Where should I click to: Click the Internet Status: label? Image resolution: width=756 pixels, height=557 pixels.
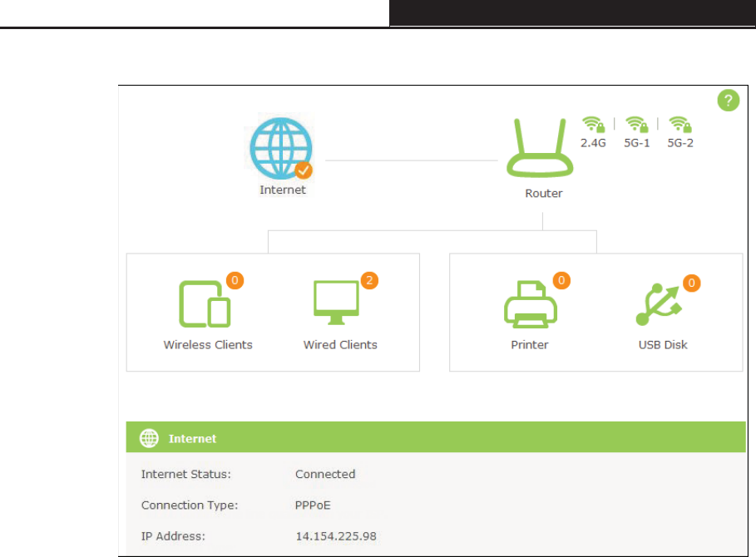click(x=186, y=474)
